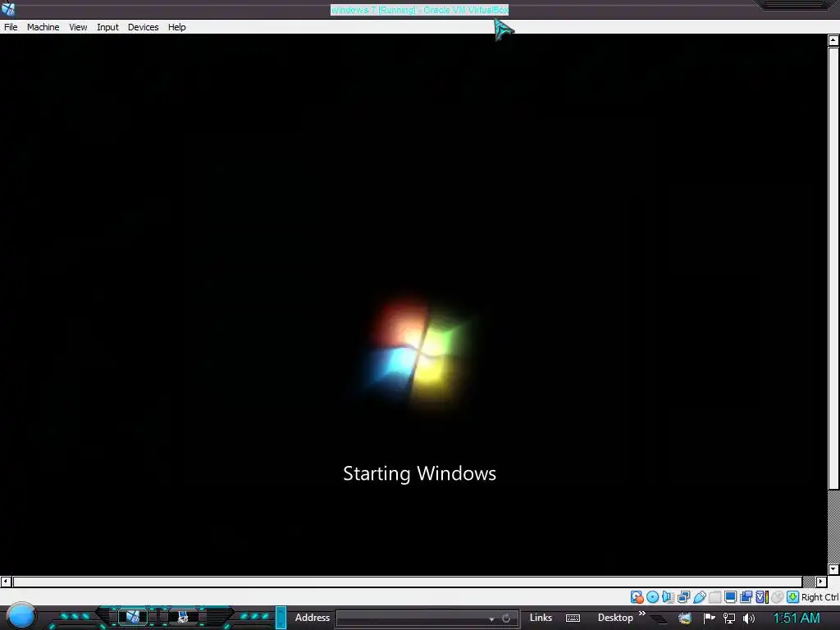Image resolution: width=840 pixels, height=630 pixels.
Task: Click the horizontal scrollbar thumb
Action: (407, 582)
